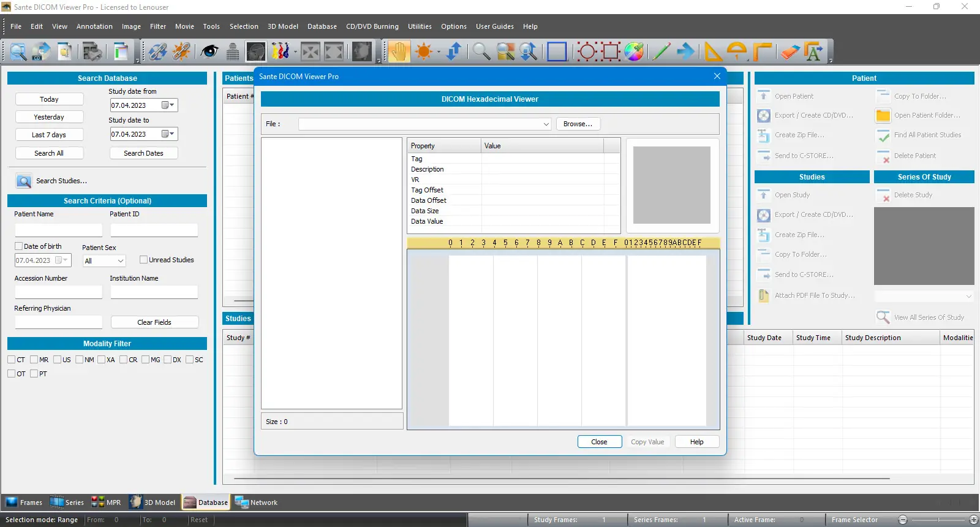Image resolution: width=980 pixels, height=527 pixels.
Task: Open the User Guides menu
Action: [495, 26]
